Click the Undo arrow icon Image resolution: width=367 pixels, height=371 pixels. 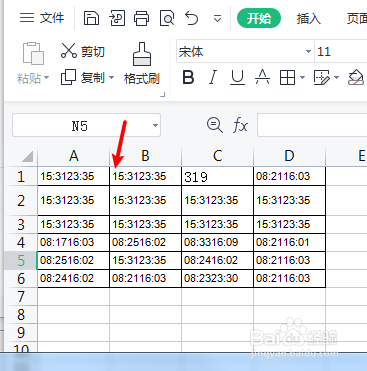click(x=192, y=18)
